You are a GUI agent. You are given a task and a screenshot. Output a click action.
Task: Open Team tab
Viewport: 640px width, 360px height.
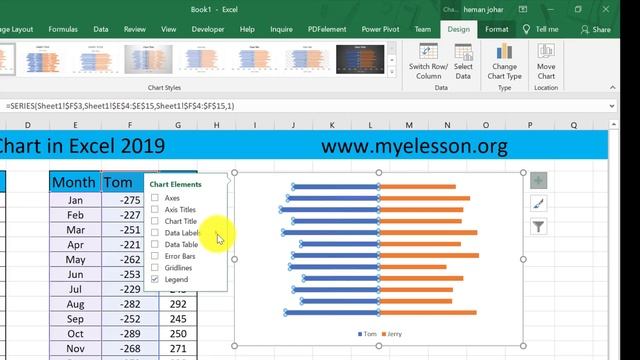[422, 29]
